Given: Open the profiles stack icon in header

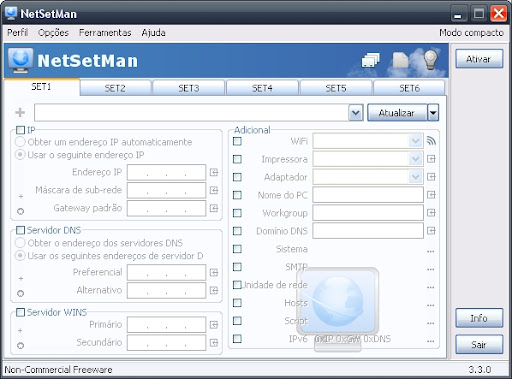Looking at the screenshot, I should pyautogui.click(x=370, y=60).
